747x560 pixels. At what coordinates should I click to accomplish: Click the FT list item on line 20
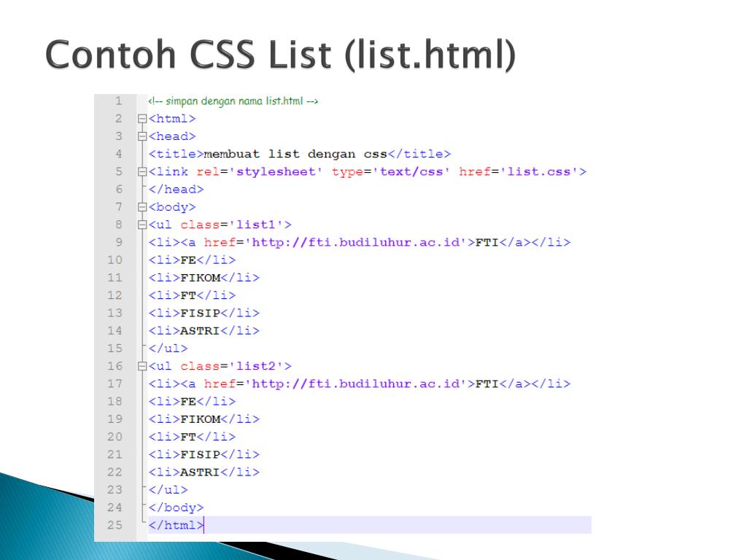[x=192, y=437]
